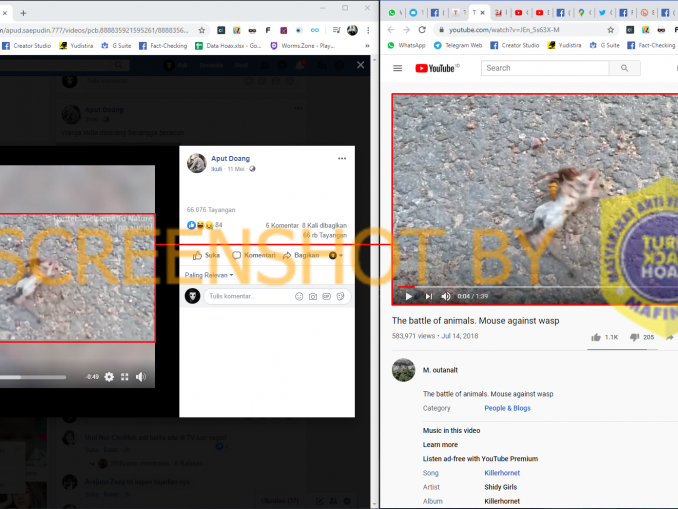Image resolution: width=678 pixels, height=509 pixels.
Task: Open the Data Hoax.xlsx bookmark
Action: point(228,45)
